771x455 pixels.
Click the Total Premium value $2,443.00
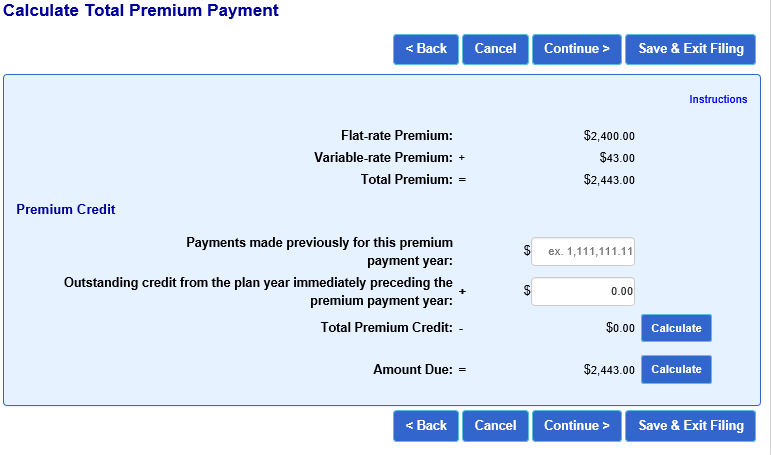[x=609, y=181]
